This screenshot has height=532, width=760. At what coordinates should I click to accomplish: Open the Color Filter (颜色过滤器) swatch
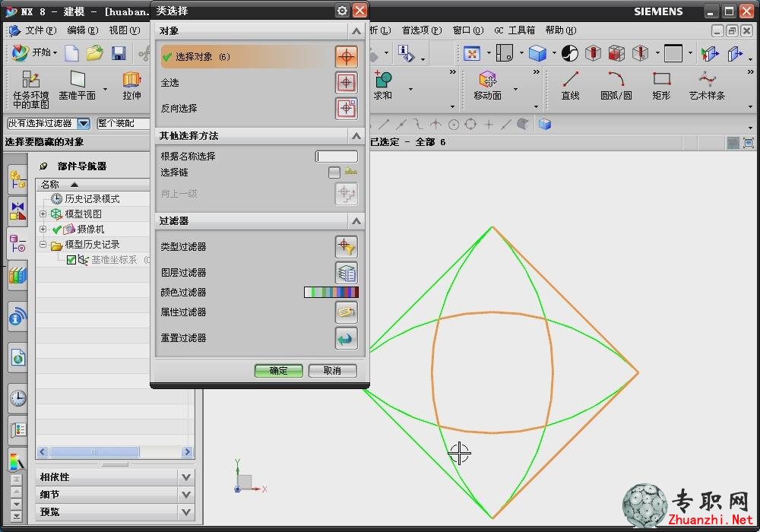331,292
